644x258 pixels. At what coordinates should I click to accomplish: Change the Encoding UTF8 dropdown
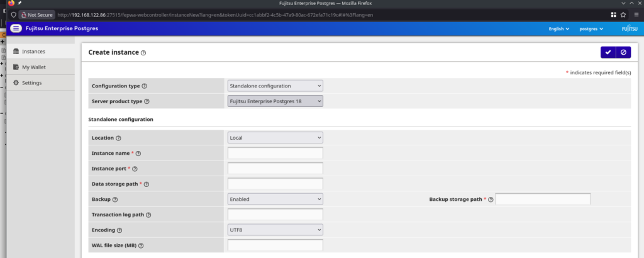[x=275, y=230]
